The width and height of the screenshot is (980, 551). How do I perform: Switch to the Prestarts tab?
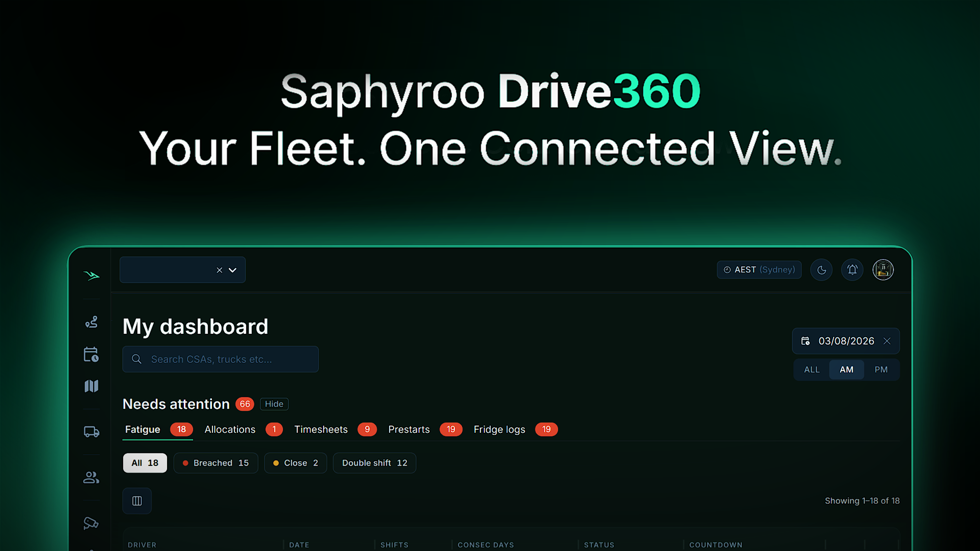tap(425, 429)
